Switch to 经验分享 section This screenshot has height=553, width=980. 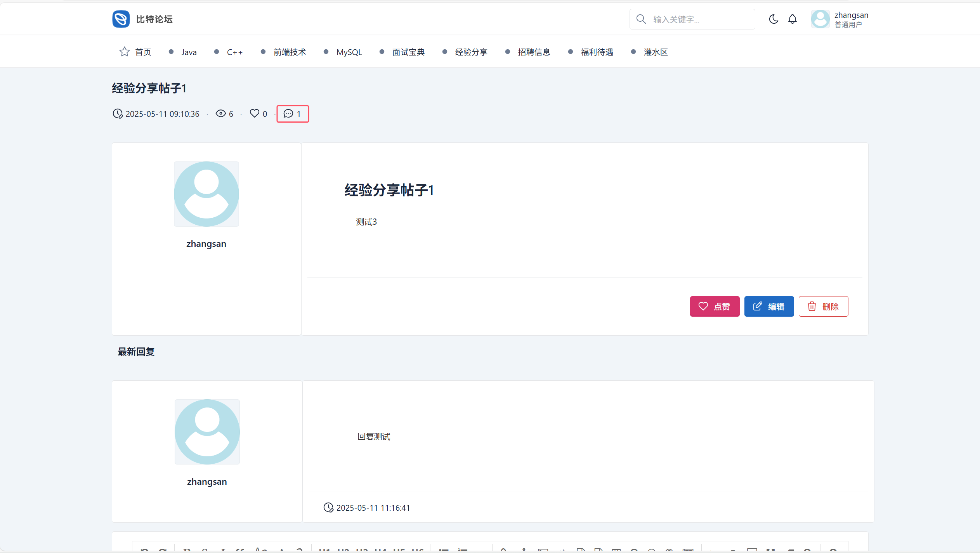tap(471, 52)
